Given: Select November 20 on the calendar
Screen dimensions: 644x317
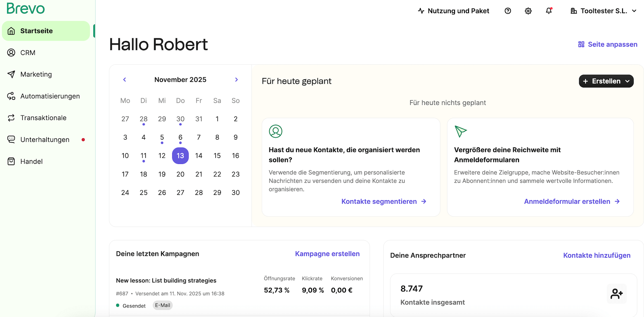Looking at the screenshot, I should tap(180, 174).
